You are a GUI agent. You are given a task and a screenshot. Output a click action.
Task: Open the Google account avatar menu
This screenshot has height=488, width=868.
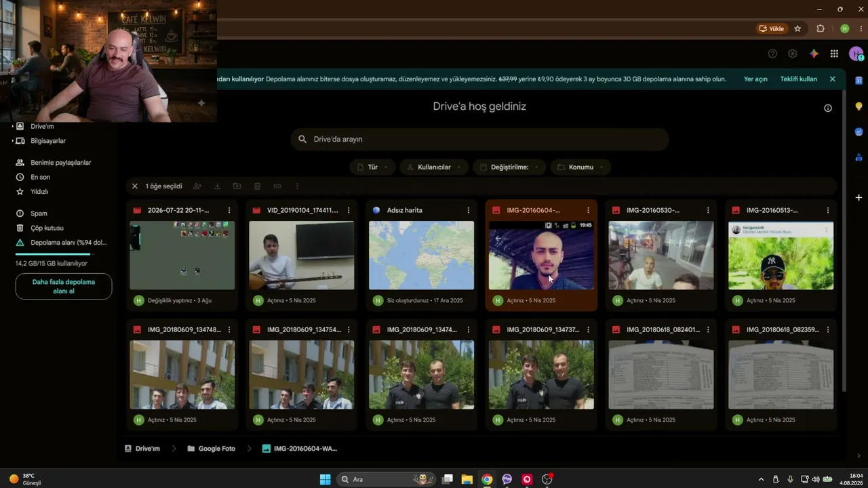click(856, 54)
